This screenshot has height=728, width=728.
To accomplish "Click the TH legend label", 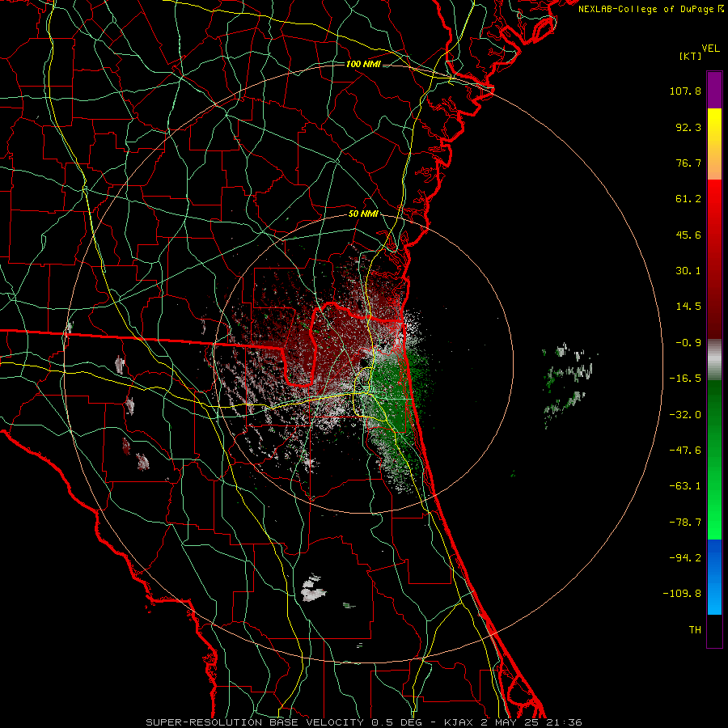I will (695, 629).
